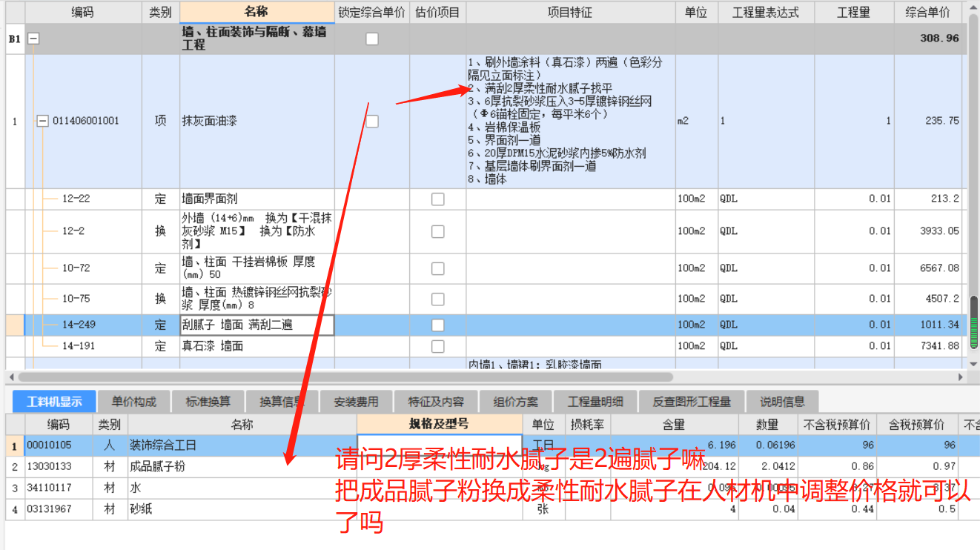Screen dimensions: 980x550
Task: Open the 组价方案 tab
Action: click(516, 401)
